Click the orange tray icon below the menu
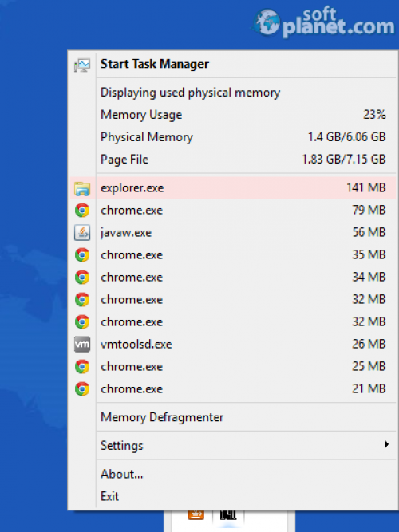Screen dimensions: 399x532 (x=196, y=515)
